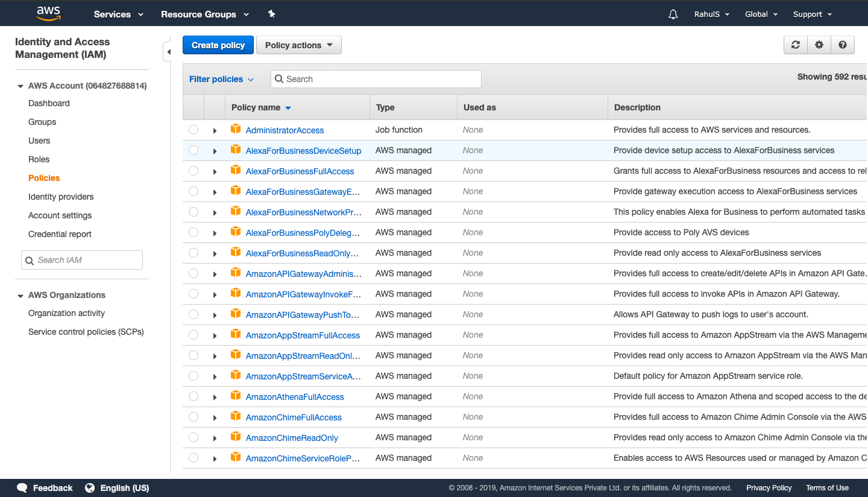Open the Policy actions dropdown
Image resolution: width=868 pixels, height=497 pixels.
[298, 45]
